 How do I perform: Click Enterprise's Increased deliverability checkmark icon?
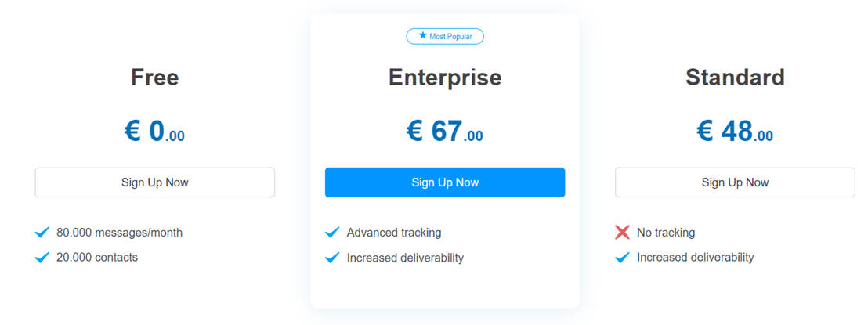coord(332,258)
